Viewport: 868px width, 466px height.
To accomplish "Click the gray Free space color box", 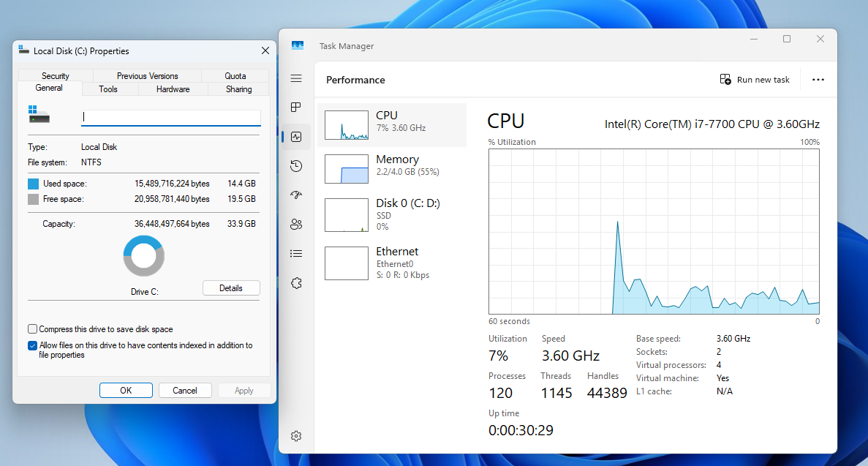I will [33, 199].
